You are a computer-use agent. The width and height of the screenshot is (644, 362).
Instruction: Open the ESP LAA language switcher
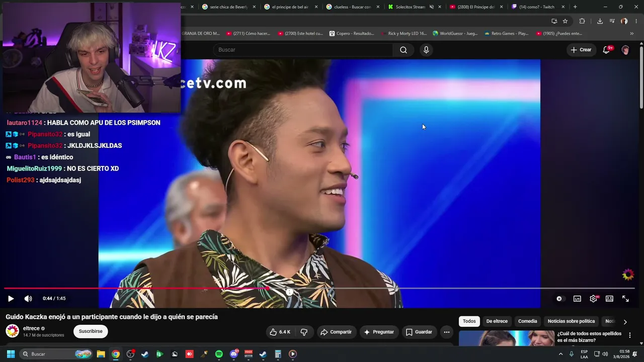pos(584,354)
